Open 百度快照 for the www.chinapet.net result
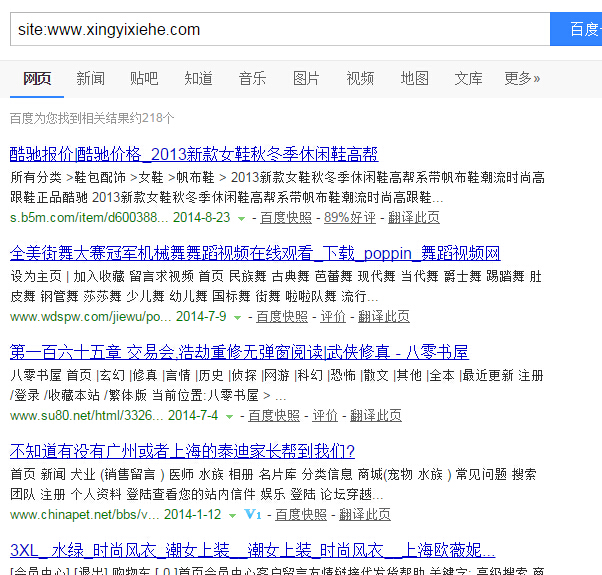602x575 pixels. [301, 515]
